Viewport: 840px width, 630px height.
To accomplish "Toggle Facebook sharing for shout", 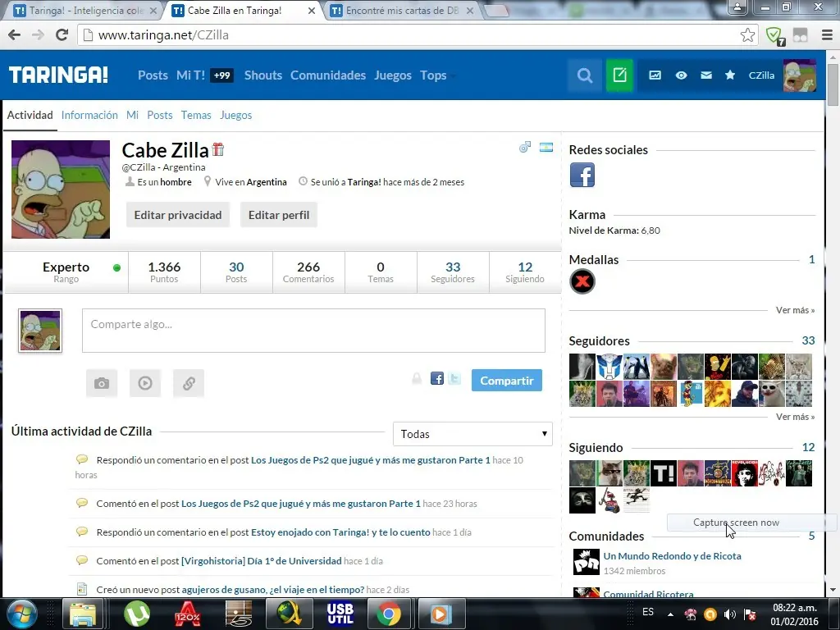I will coord(437,379).
